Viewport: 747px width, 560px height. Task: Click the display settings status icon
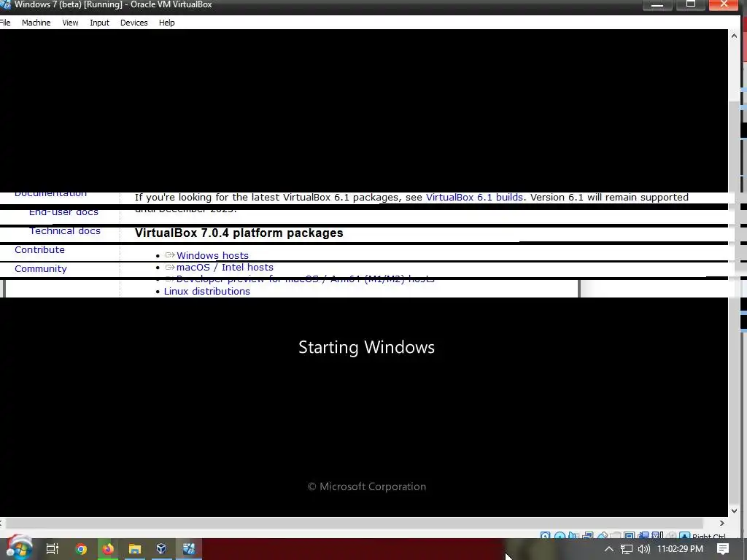coord(629,535)
